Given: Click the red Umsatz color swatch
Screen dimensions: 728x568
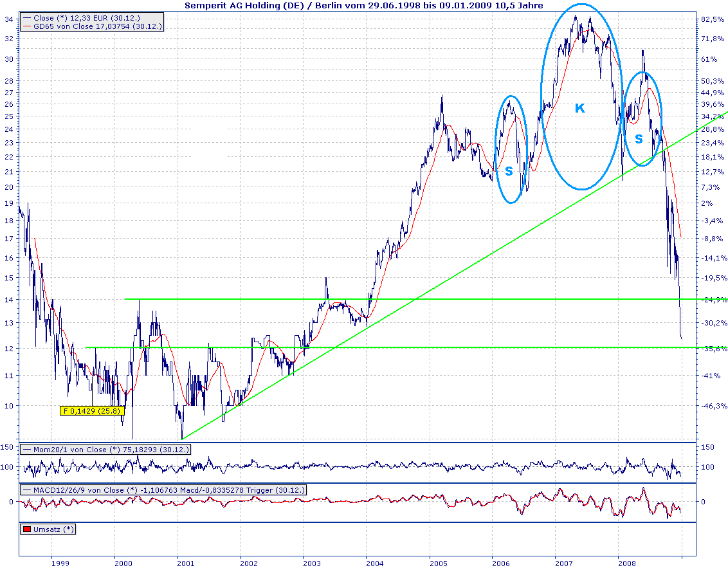Looking at the screenshot, I should pos(27,529).
